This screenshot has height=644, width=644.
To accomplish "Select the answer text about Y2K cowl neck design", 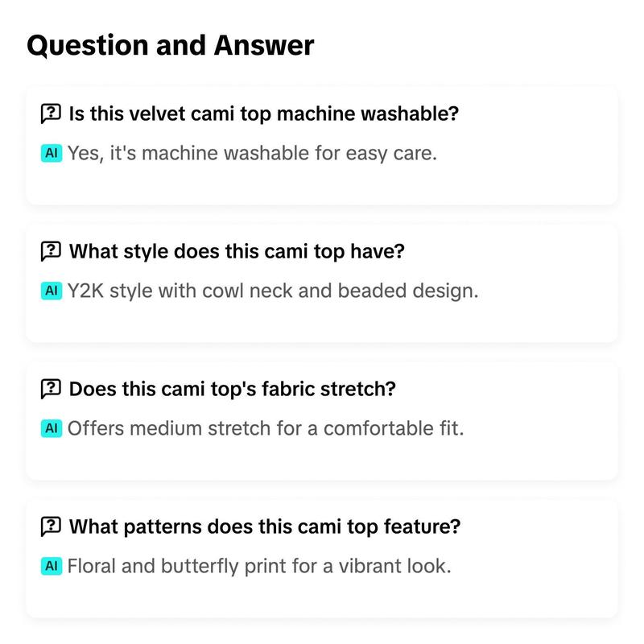I will [273, 291].
